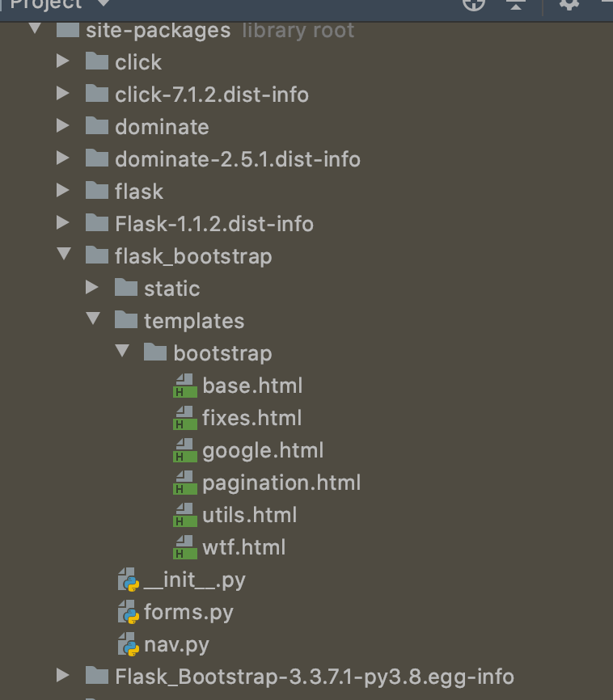Click the locate/select opened file crosshair icon

click(474, 4)
